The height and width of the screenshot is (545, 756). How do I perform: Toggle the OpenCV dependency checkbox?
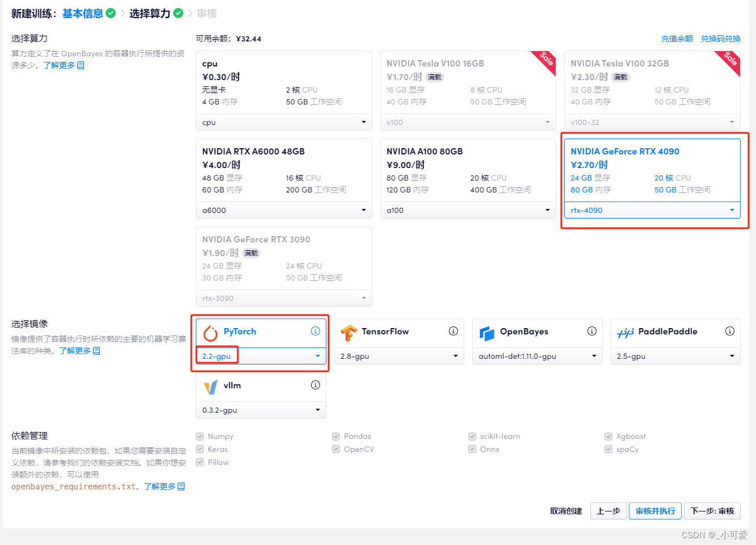336,450
